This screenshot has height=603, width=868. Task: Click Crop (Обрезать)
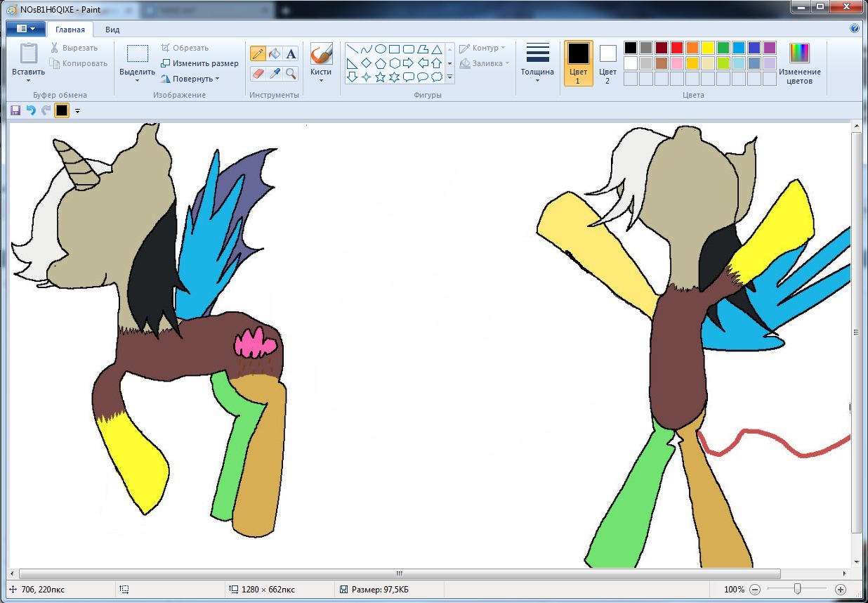(x=185, y=48)
